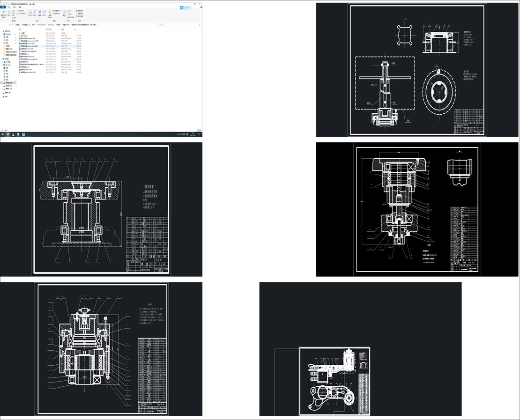
Task: Select the Network item in navigation pane
Action: pos(6,96)
